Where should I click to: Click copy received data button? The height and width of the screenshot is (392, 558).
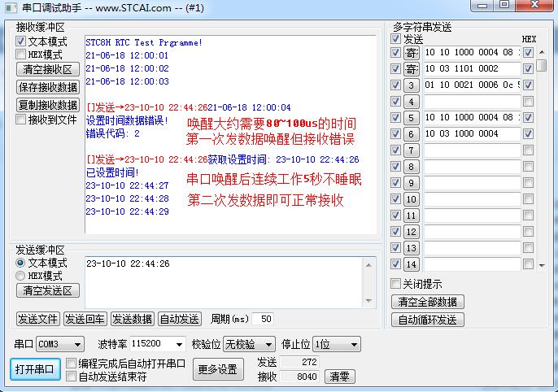[48, 105]
